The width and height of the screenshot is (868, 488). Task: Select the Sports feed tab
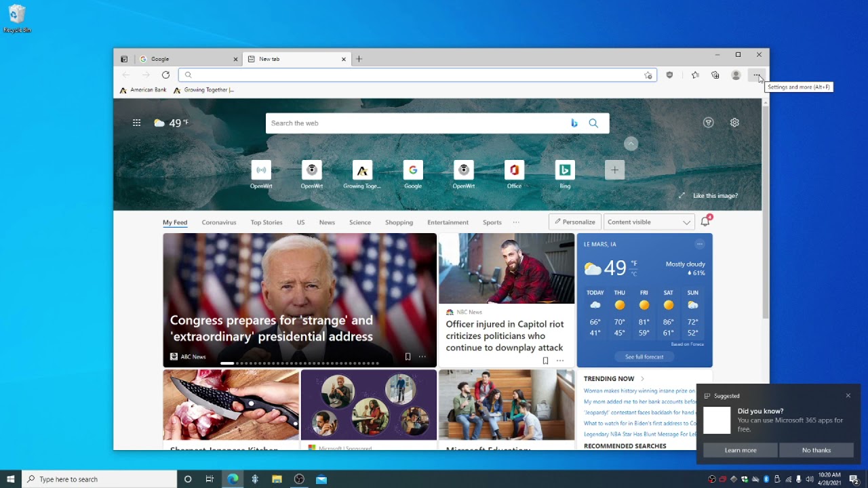[x=492, y=222]
